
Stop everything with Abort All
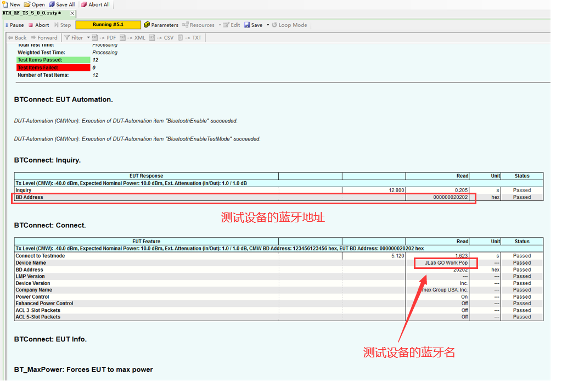click(95, 4)
